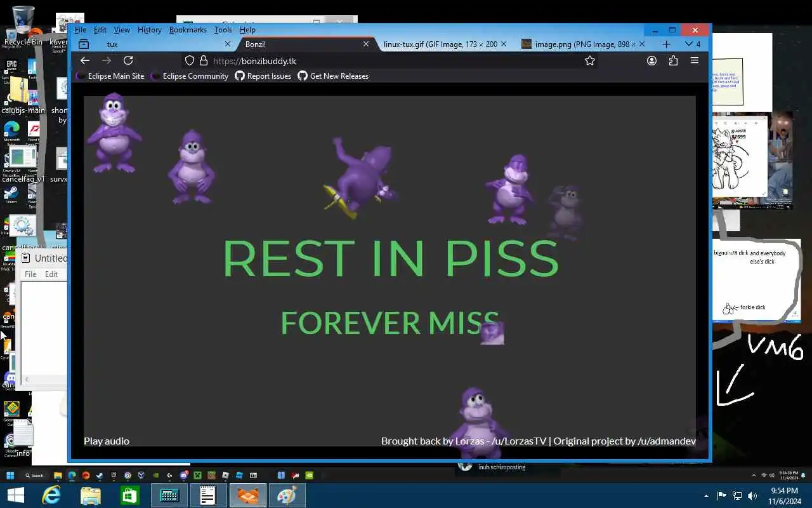Click the Brought back by Lorzas credit text
Screen dimensions: 812x508
(539, 441)
